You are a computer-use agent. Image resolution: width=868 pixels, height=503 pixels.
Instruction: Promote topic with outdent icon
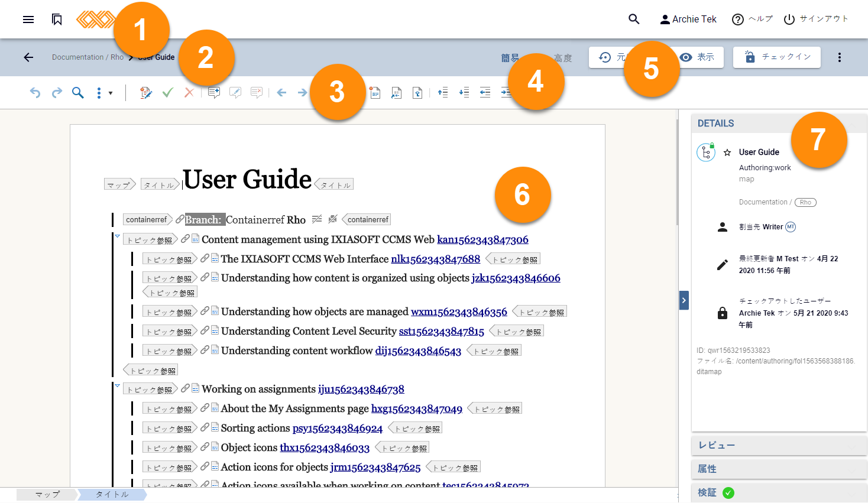(485, 93)
